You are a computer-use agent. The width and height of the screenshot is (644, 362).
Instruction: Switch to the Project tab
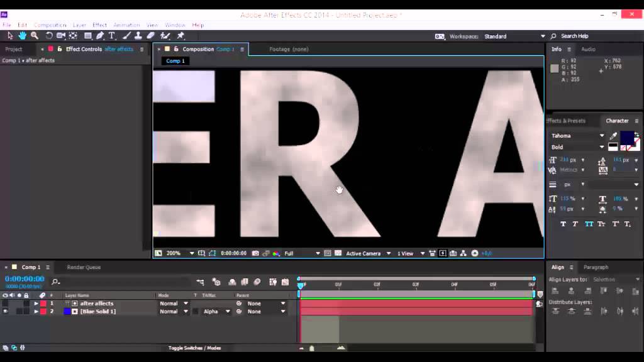[14, 49]
